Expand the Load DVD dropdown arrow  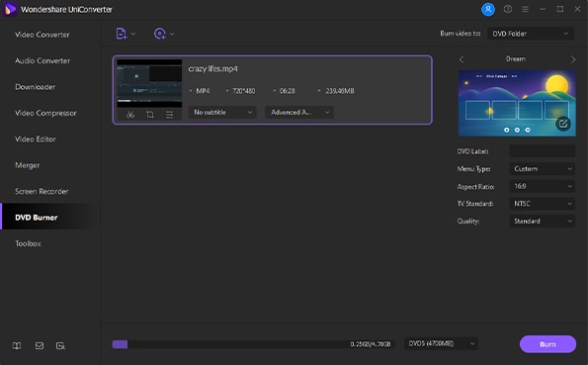172,35
